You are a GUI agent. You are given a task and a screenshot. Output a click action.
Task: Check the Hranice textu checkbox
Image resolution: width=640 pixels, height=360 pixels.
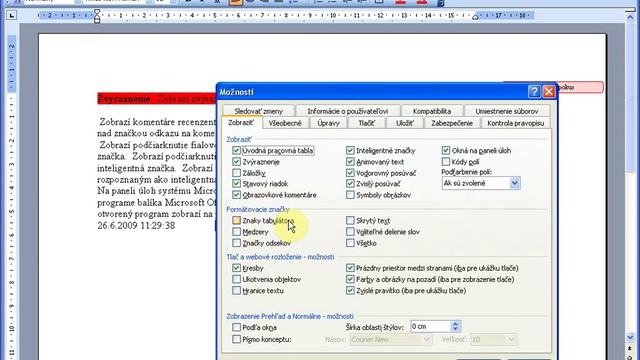[236, 291]
